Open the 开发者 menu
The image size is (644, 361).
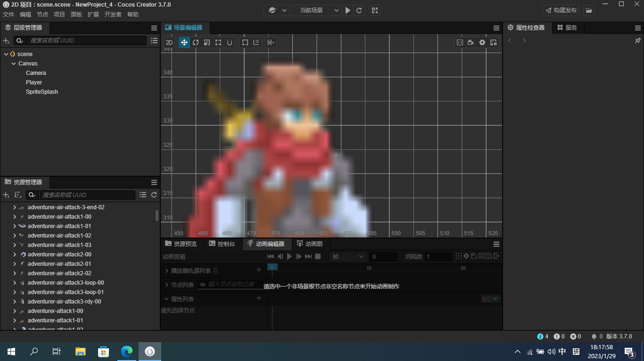(113, 15)
